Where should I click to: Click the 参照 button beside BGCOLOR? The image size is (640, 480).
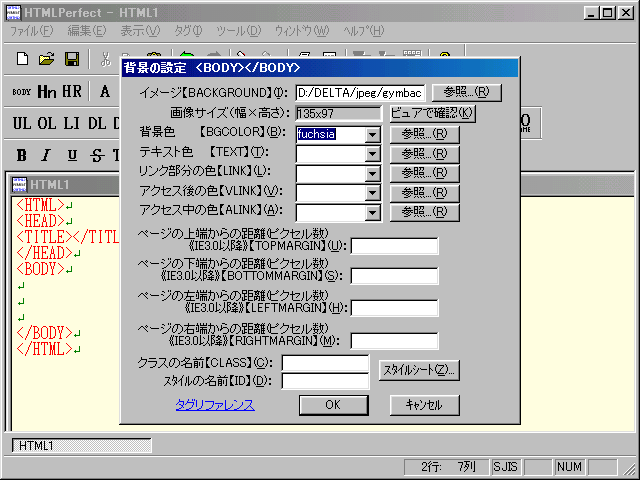[417, 134]
